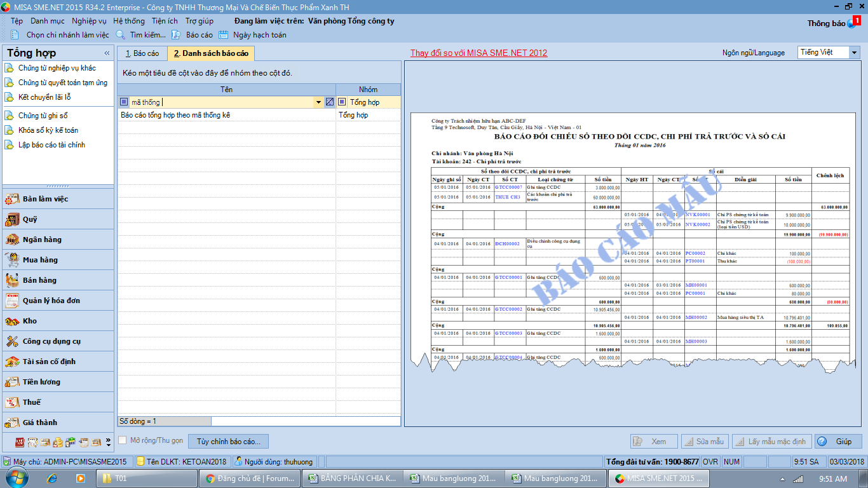868x488 pixels.
Task: Open the Thuế module
Action: pos(58,402)
